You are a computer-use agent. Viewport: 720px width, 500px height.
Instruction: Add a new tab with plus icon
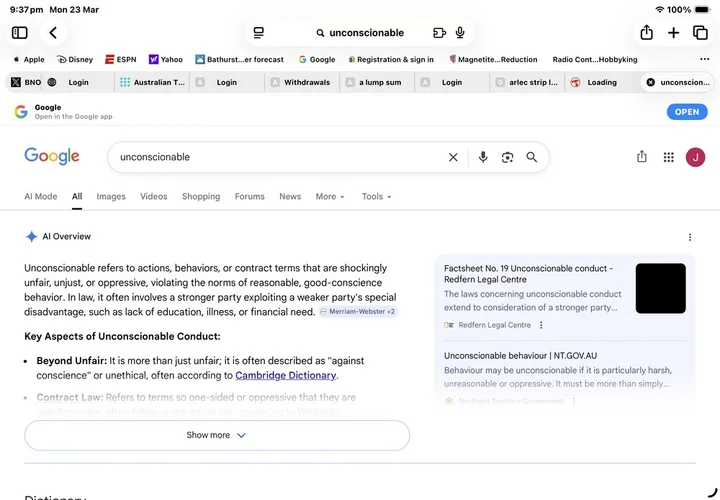673,33
